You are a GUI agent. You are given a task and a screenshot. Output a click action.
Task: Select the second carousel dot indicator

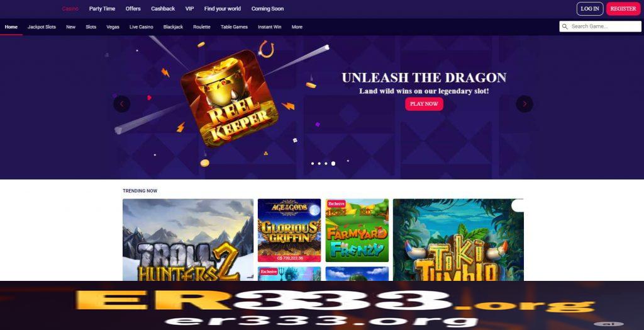click(x=319, y=164)
